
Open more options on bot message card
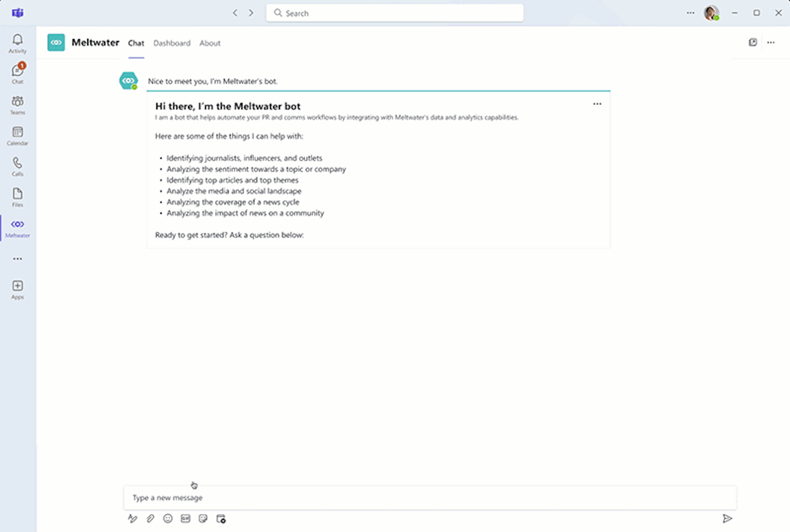click(597, 104)
